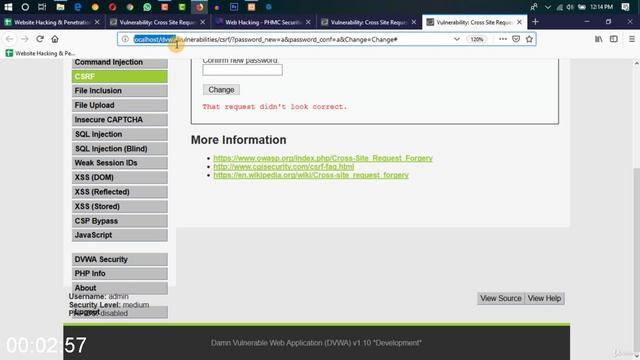Open XSS (DOM) page
640x360 pixels.
[x=120, y=178]
